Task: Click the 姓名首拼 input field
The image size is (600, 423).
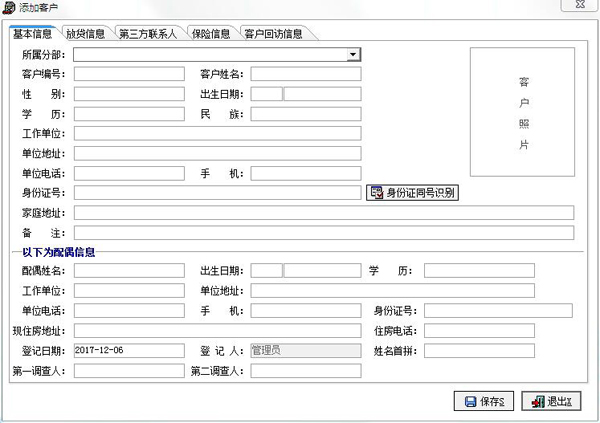Action: click(479, 351)
